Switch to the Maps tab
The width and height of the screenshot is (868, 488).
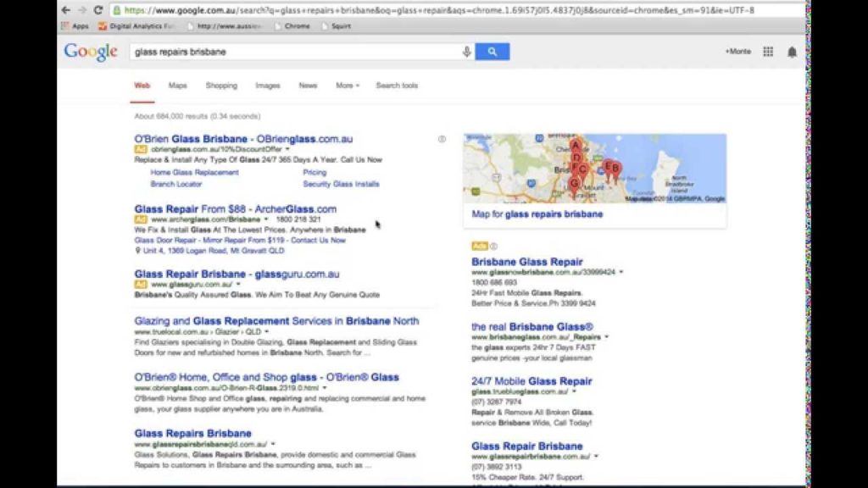[178, 86]
